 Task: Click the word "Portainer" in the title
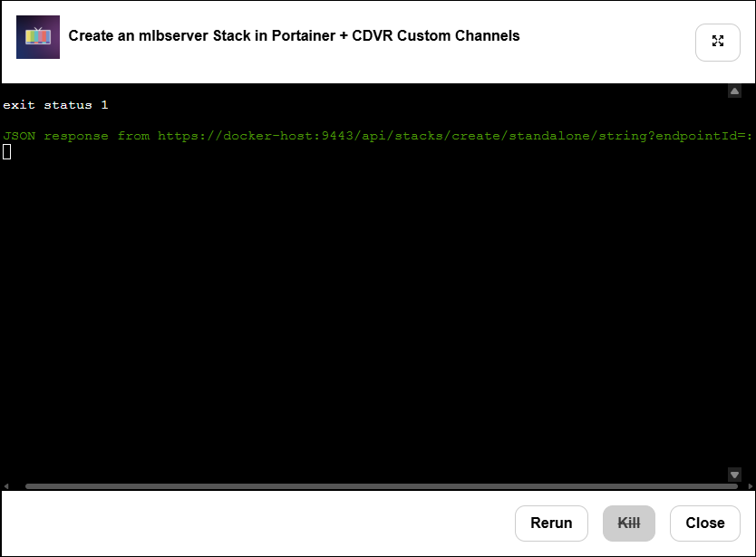click(304, 36)
